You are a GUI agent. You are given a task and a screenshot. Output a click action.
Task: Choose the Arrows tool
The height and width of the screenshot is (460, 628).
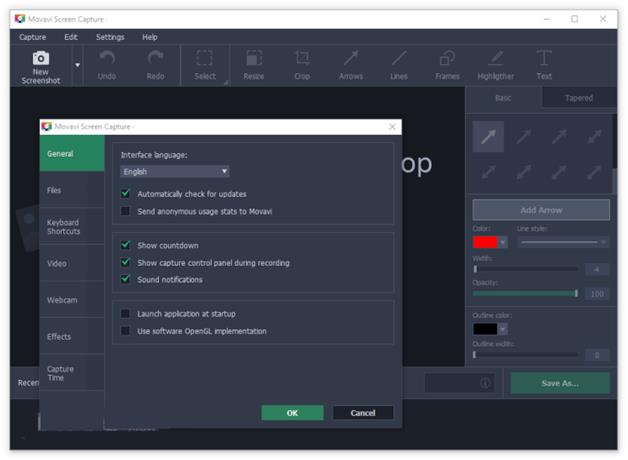click(351, 65)
